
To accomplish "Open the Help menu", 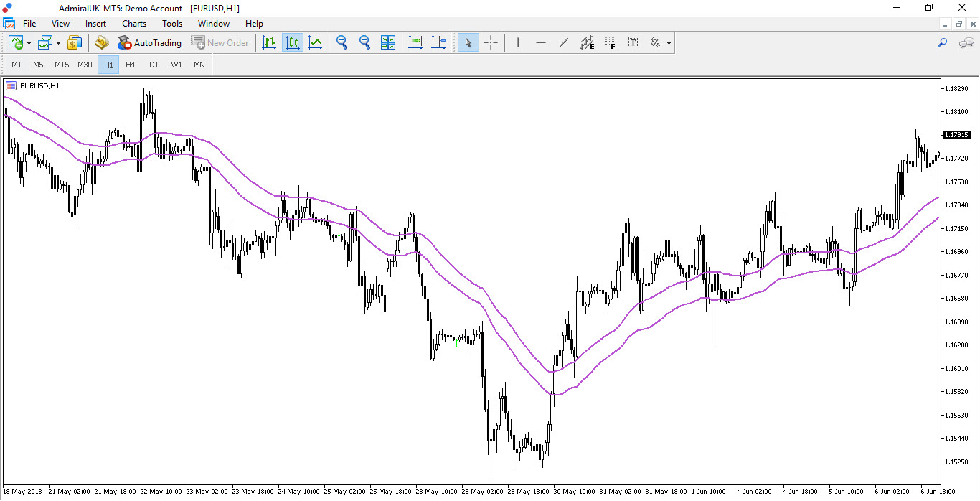I will tap(254, 24).
